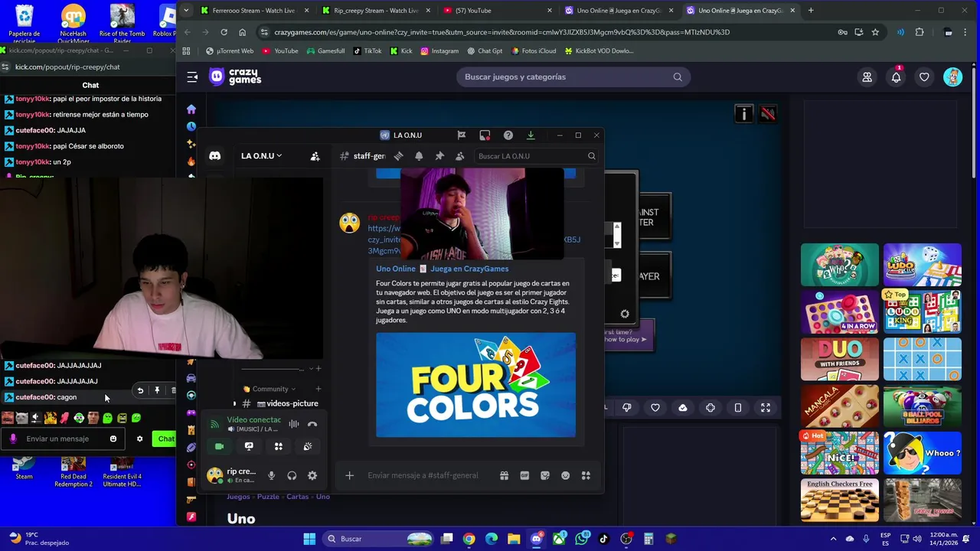The height and width of the screenshot is (551, 980).
Task: Open Windows Start button
Action: click(x=309, y=539)
